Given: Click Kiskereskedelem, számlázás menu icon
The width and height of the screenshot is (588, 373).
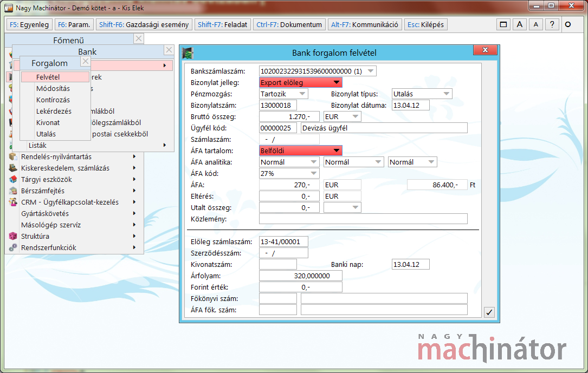Looking at the screenshot, I should coord(13,168).
